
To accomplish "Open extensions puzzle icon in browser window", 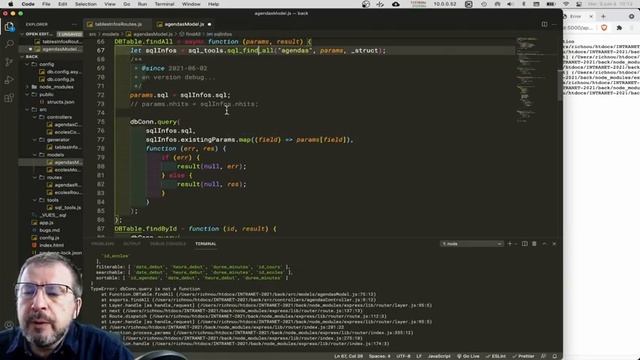I will (x=619, y=28).
